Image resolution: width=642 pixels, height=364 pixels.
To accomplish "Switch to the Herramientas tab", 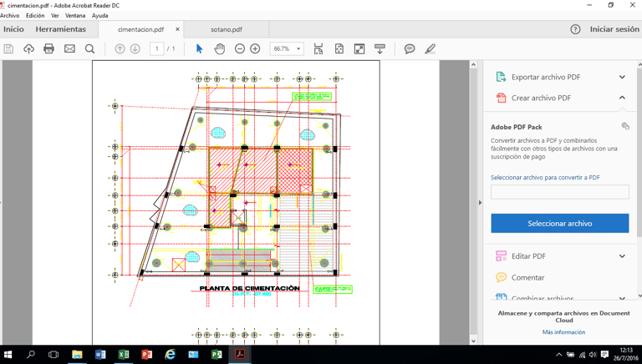I will 60,29.
